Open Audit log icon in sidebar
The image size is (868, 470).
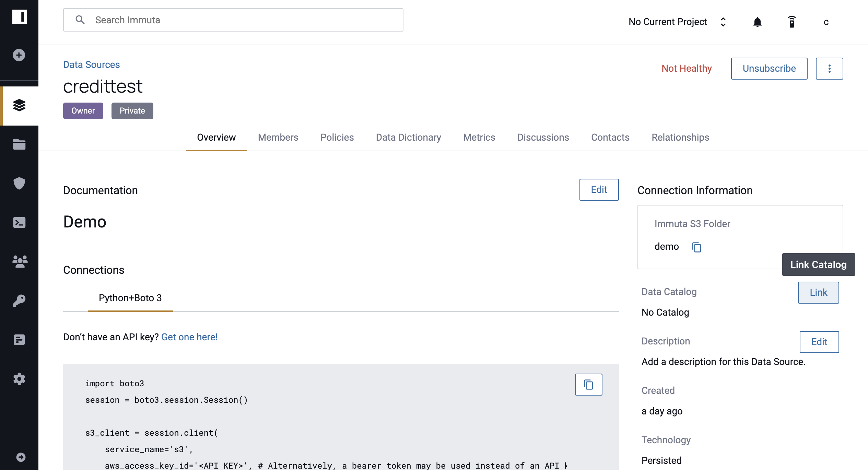19,340
